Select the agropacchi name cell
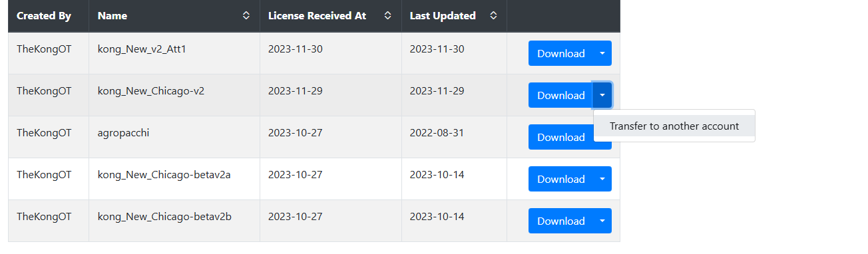 click(x=174, y=137)
